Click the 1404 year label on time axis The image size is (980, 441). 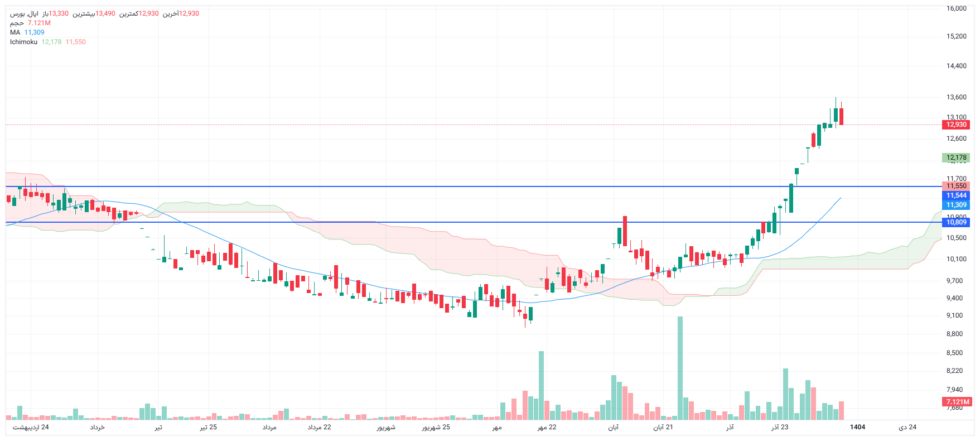pyautogui.click(x=857, y=427)
